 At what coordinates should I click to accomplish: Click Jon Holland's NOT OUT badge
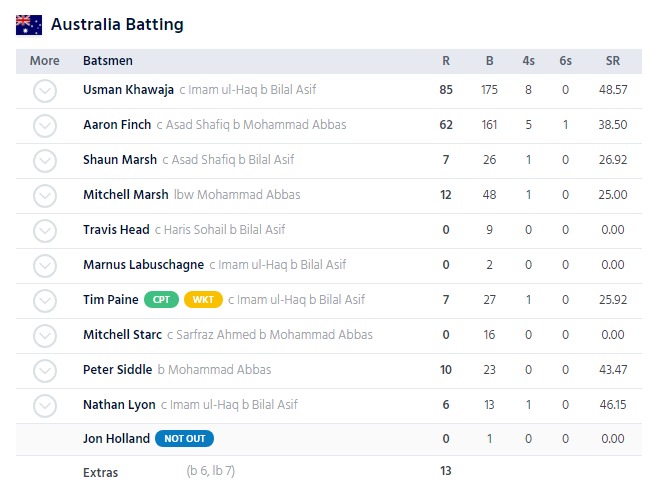coord(184,439)
